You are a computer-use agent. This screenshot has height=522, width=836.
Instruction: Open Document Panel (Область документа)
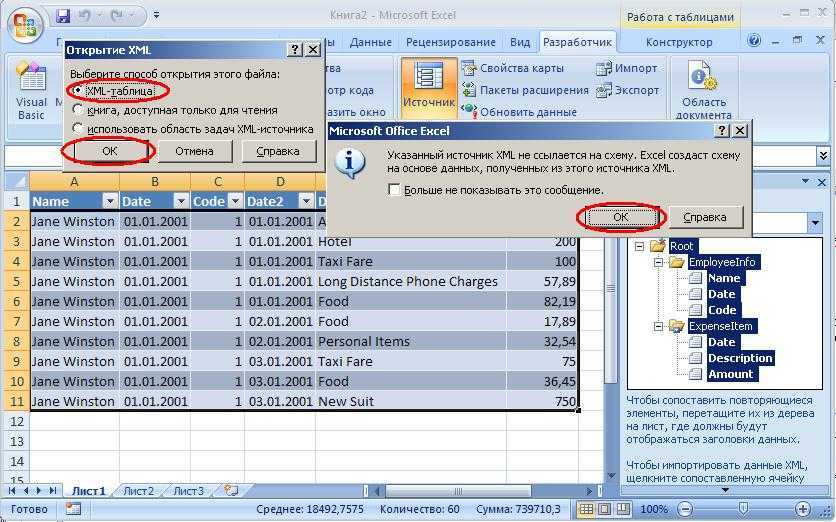pyautogui.click(x=704, y=90)
